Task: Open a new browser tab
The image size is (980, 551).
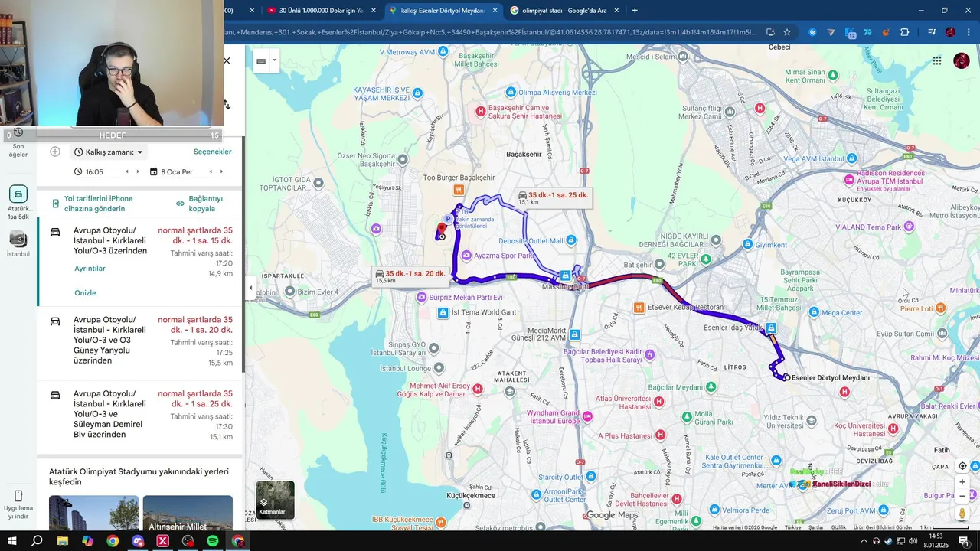Action: tap(635, 11)
